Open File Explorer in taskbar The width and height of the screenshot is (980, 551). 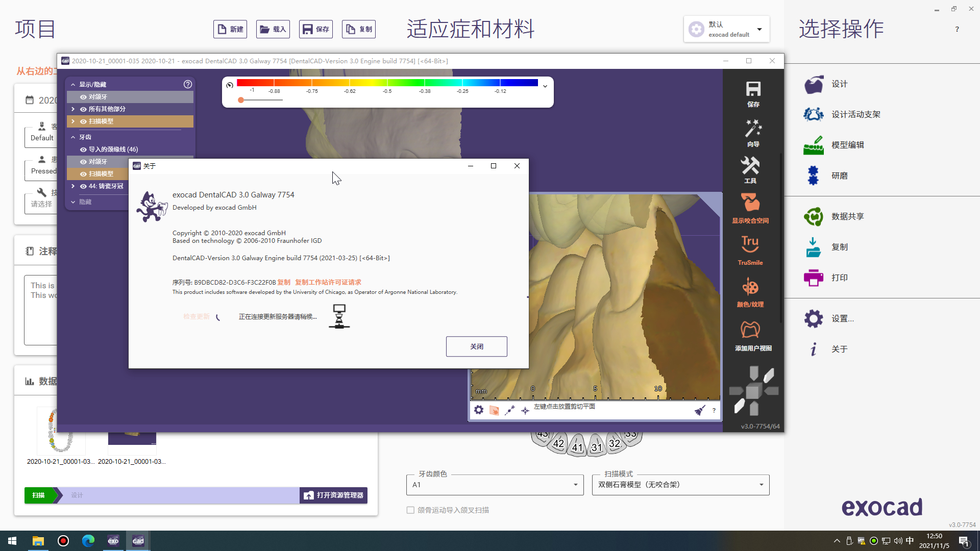click(x=38, y=541)
